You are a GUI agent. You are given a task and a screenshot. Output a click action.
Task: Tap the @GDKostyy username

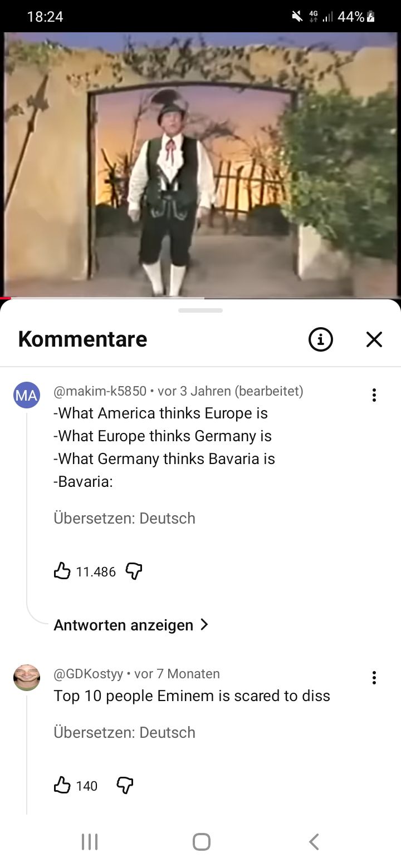click(89, 674)
